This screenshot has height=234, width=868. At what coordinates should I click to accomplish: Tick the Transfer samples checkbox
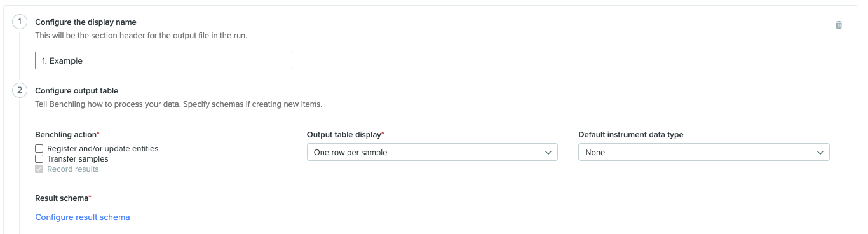39,159
